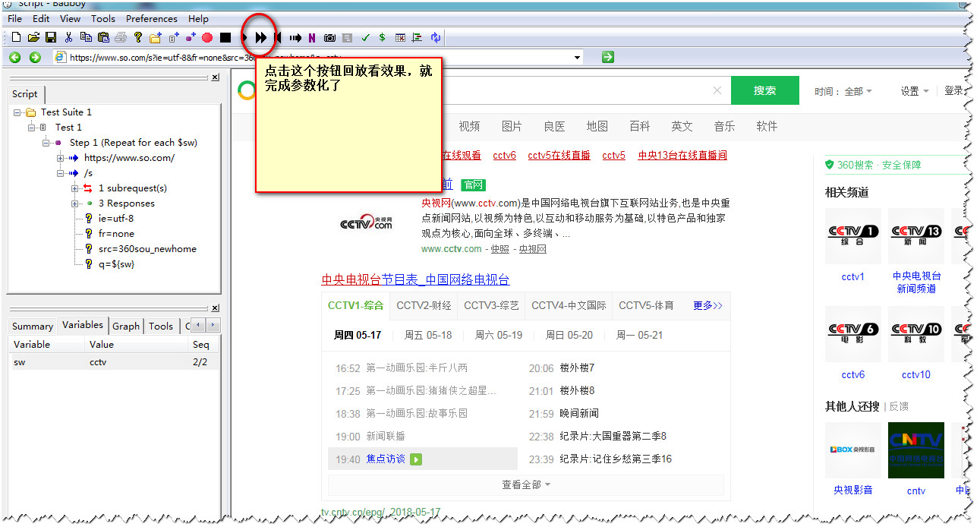Play a single request with the dotted arrow icon
Screen dimensions: 980x530
[295, 37]
